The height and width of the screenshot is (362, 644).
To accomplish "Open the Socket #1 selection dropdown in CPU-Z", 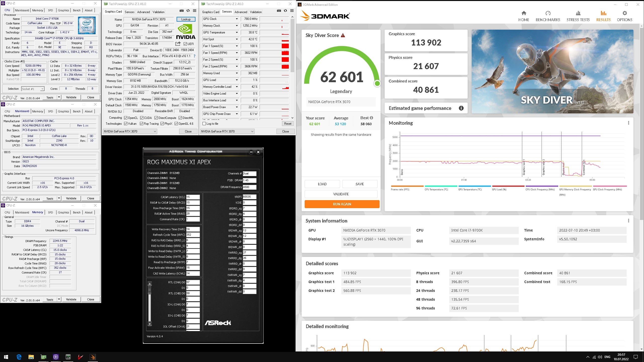I will pyautogui.click(x=33, y=89).
